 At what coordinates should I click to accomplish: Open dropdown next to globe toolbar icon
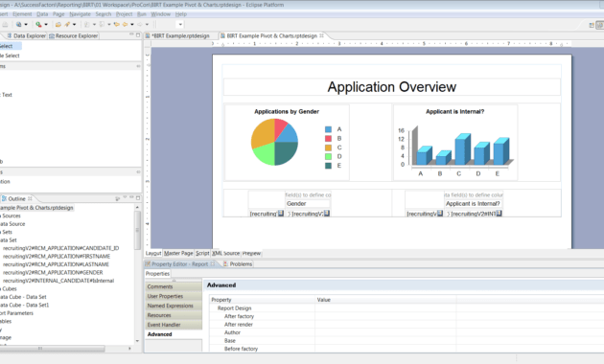tap(26, 24)
